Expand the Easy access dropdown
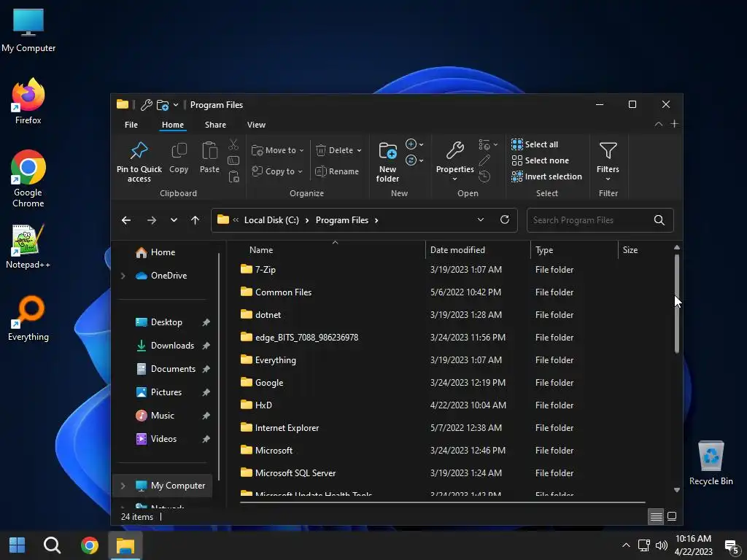Screen dimensions: 747x560 click(414, 160)
